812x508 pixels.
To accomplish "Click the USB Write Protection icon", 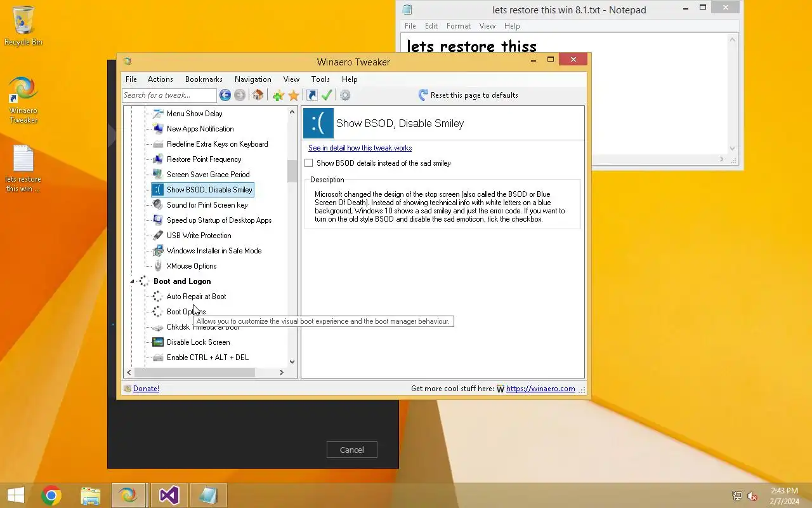I will tap(158, 236).
